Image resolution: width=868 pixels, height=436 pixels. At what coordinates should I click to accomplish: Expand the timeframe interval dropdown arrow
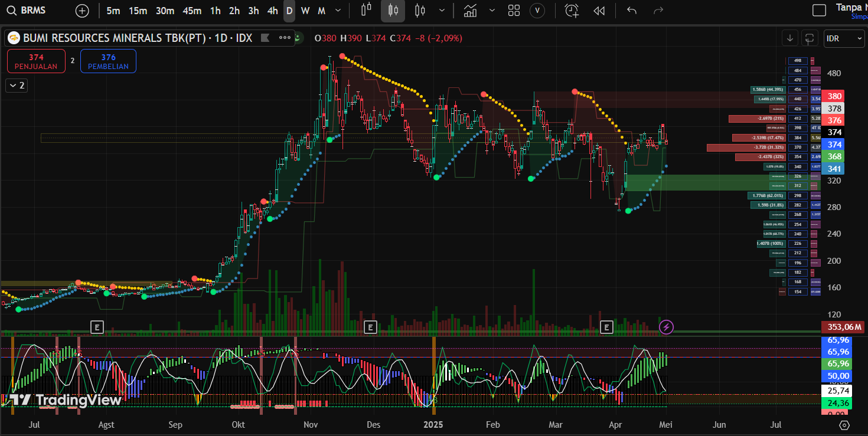tap(338, 11)
